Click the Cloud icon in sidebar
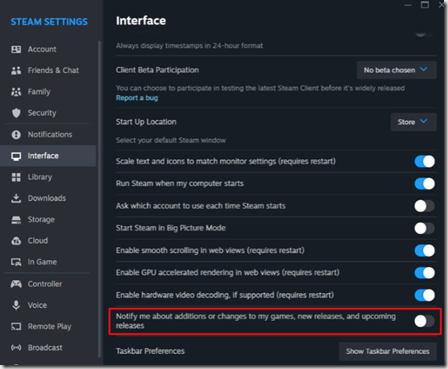 pyautogui.click(x=16, y=241)
